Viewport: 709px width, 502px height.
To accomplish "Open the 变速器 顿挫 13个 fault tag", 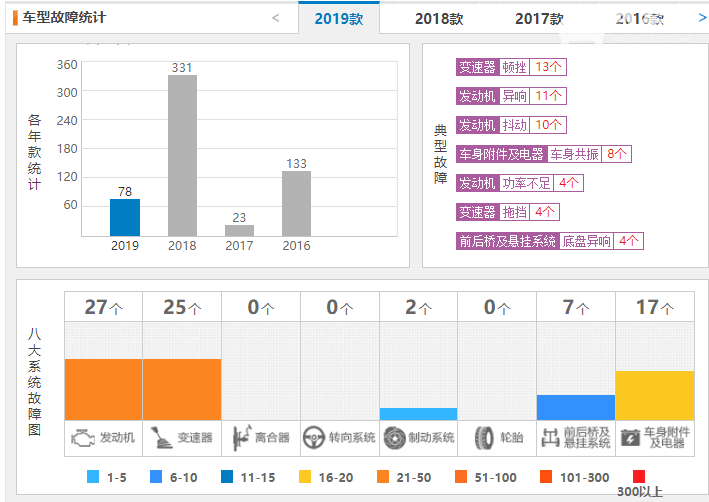I will [x=511, y=67].
